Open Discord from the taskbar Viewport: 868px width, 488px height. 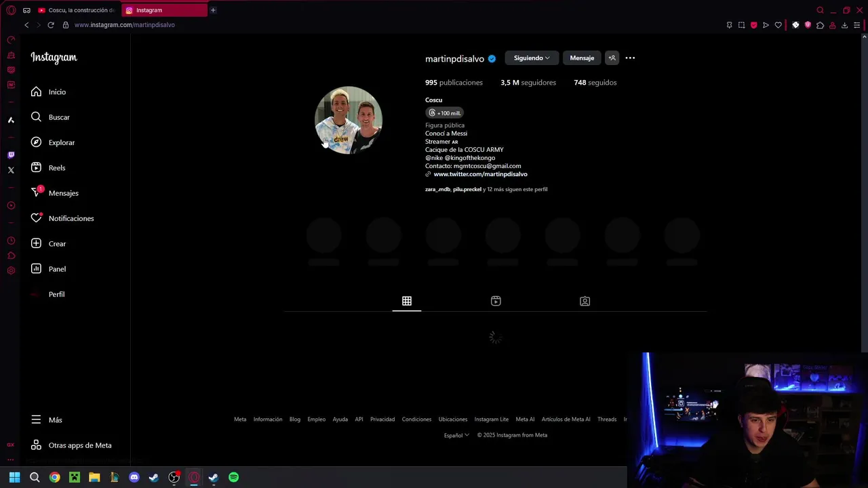(x=134, y=477)
